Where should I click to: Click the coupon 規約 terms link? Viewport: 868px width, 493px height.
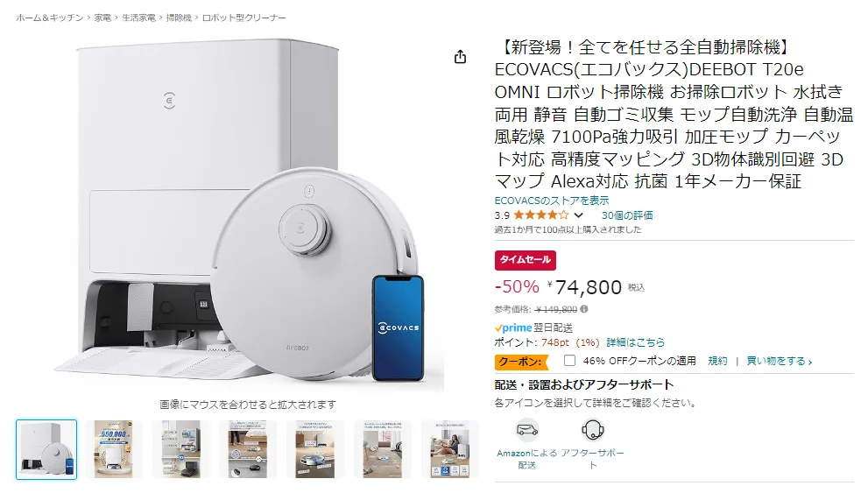717,362
